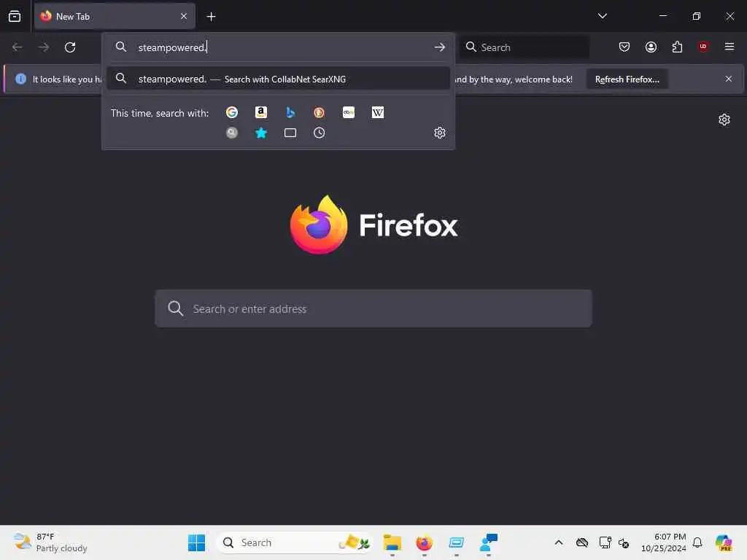
Task: Choose the gray SearXNG magnifier search engine
Action: point(232,133)
